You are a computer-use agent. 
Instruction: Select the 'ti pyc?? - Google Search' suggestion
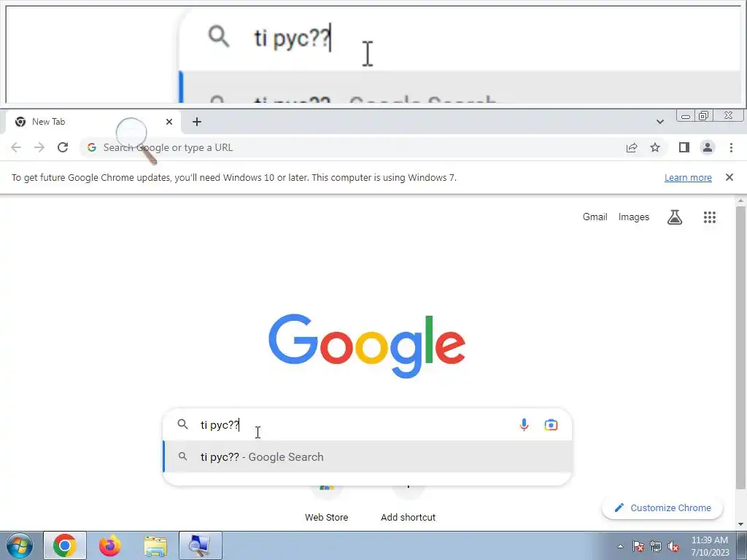point(368,456)
